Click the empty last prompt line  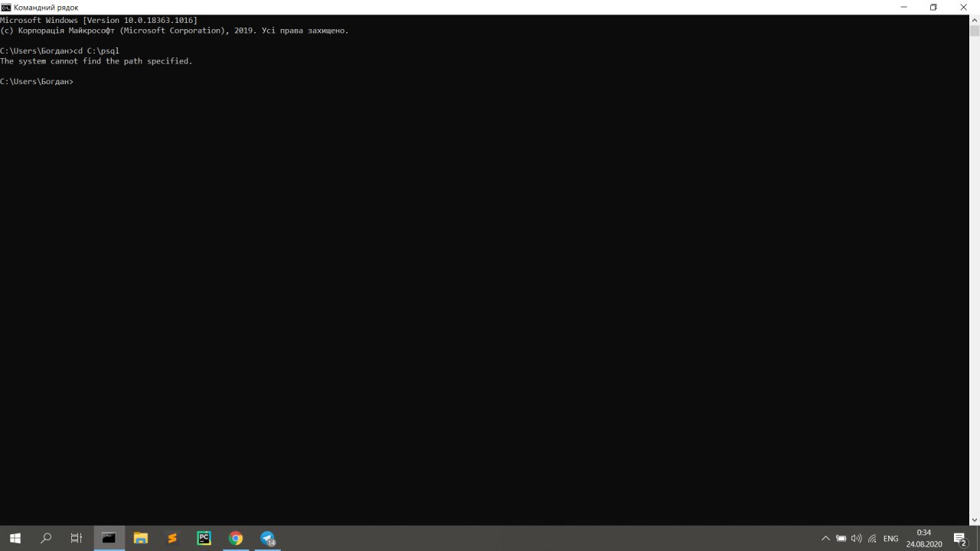pyautogui.click(x=37, y=81)
